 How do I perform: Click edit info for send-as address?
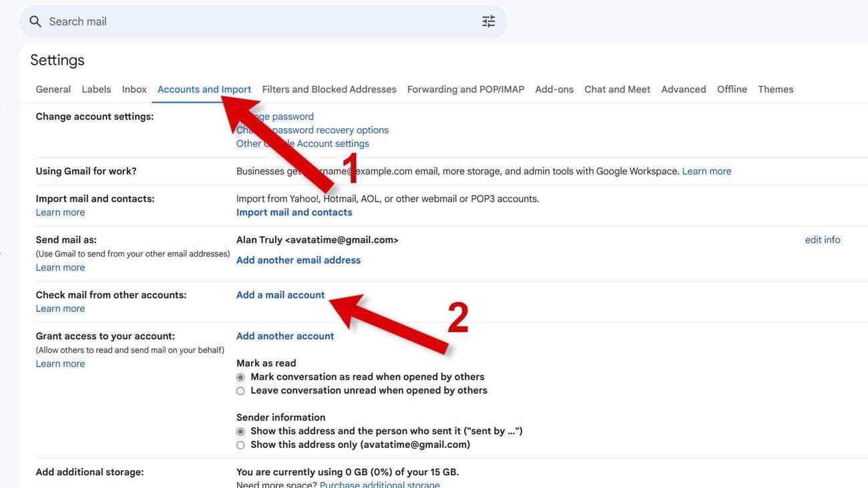[822, 240]
